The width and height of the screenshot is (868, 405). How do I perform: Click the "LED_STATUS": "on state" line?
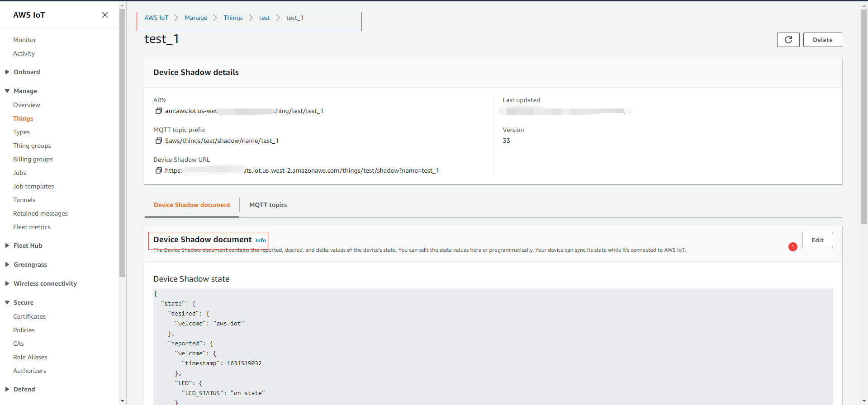click(223, 393)
